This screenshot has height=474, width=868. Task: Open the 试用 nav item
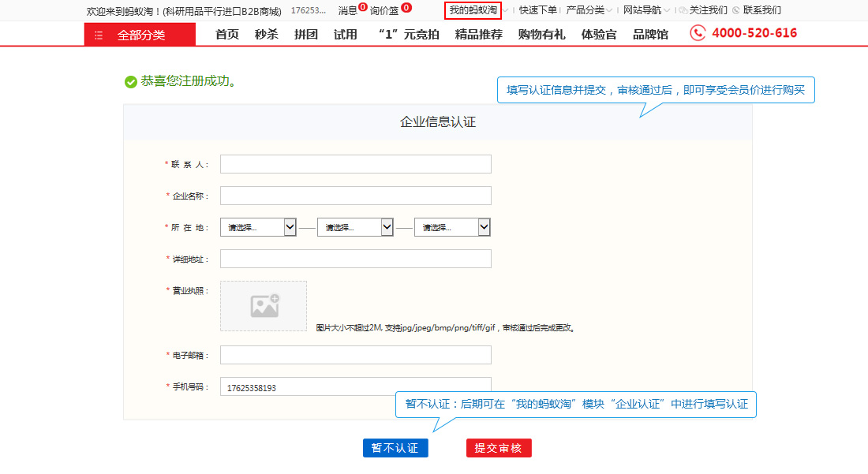coord(346,34)
